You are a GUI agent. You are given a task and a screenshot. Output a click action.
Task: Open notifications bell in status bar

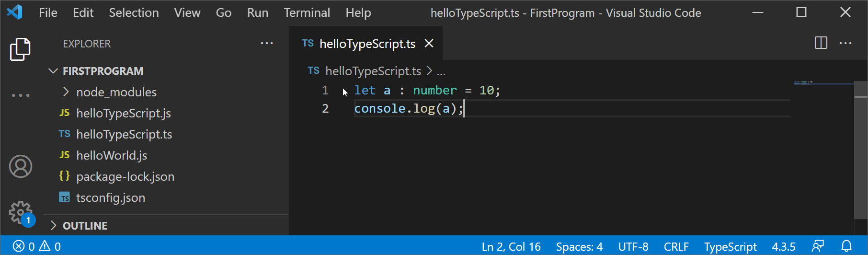846,246
